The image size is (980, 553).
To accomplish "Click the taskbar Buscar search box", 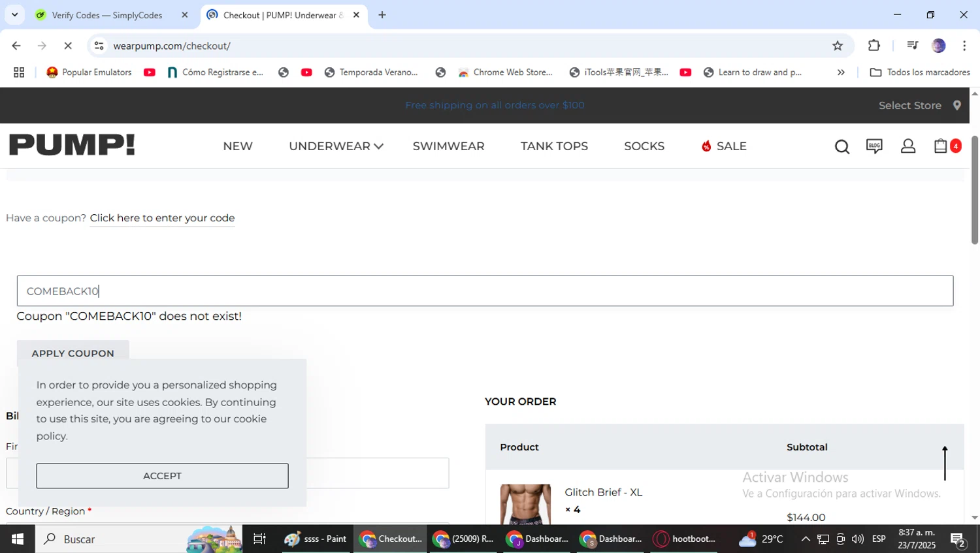I will tap(139, 539).
